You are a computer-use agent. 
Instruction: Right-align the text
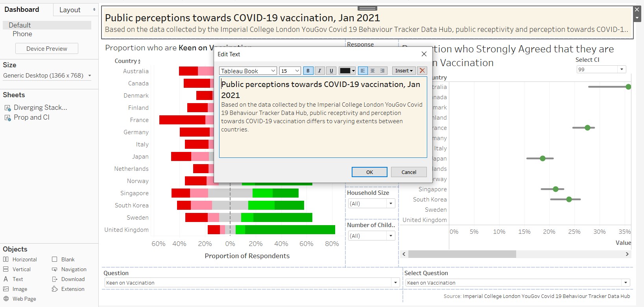[x=382, y=71]
